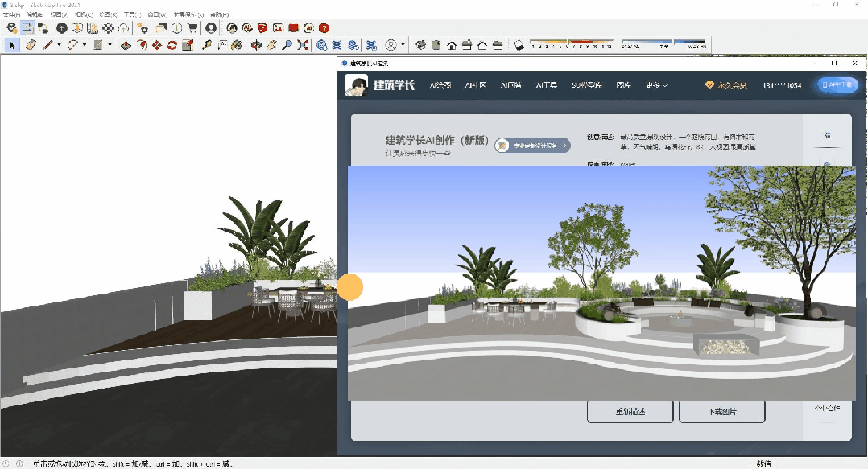The image size is (868, 469).
Task: Select the Paint Bucket tool
Action: click(x=237, y=45)
